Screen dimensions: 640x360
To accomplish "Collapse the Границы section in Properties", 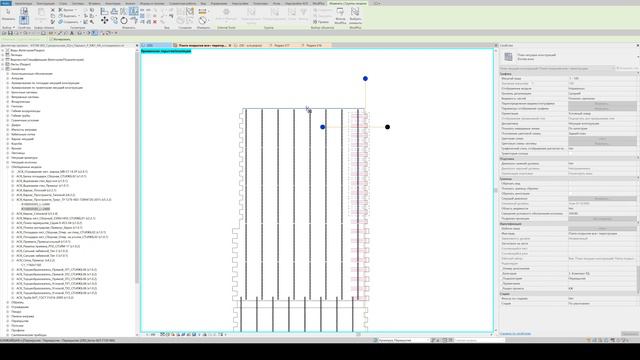I will [638, 179].
